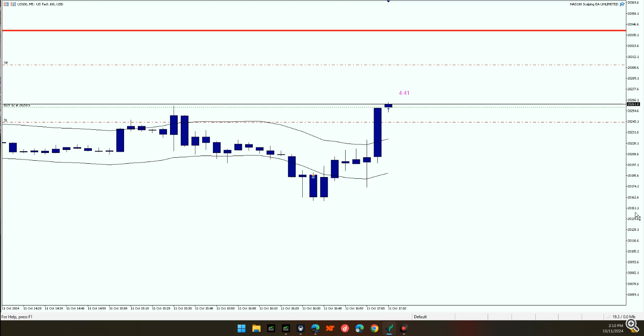Image resolution: width=644 pixels, height=336 pixels.
Task: Open the owl-faced app in taskbar
Action: 301,329
